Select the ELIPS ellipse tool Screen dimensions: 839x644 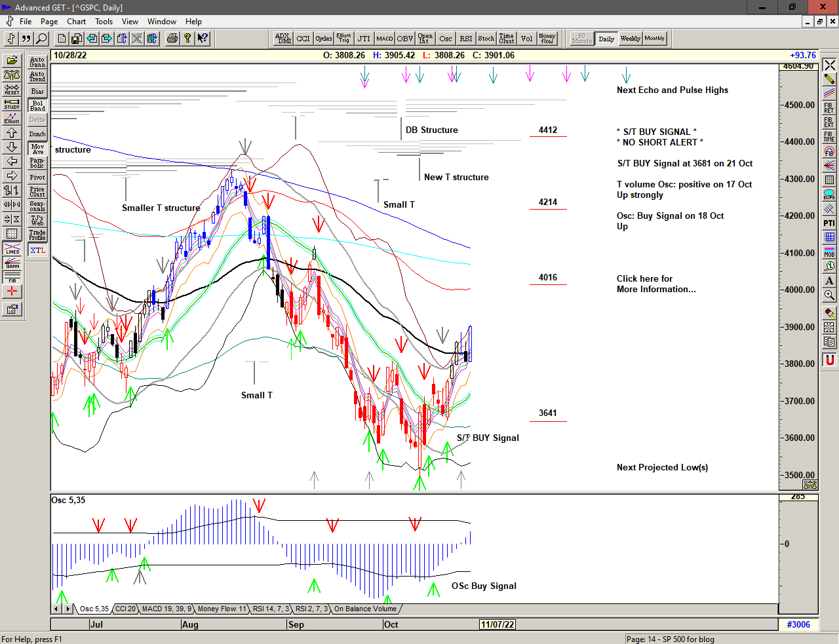click(x=829, y=195)
